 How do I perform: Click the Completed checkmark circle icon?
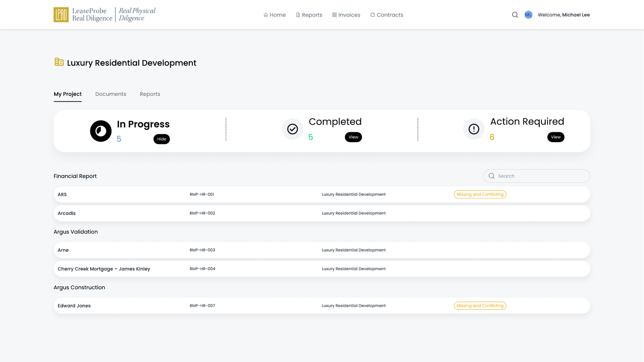point(292,129)
